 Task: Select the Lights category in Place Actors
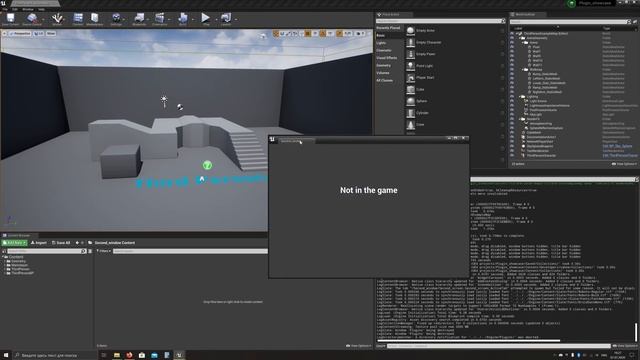(381, 43)
